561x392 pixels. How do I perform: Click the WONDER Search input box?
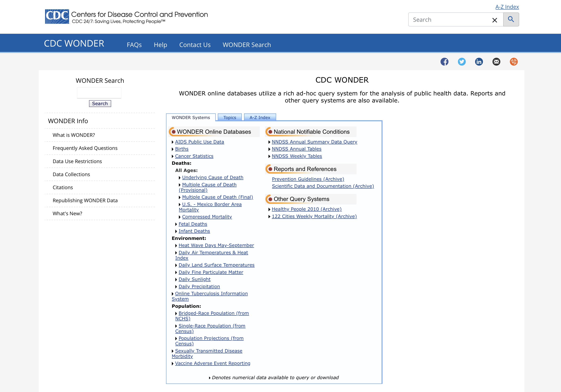[99, 93]
